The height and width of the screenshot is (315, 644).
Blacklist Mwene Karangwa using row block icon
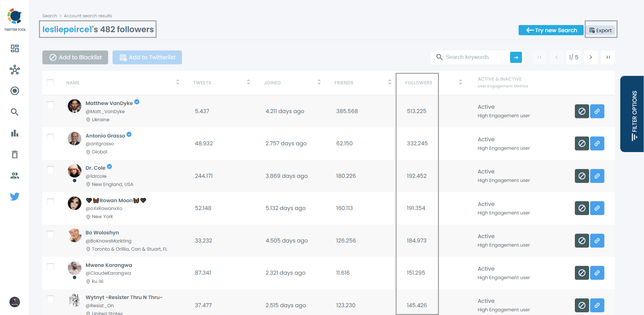pyautogui.click(x=582, y=273)
